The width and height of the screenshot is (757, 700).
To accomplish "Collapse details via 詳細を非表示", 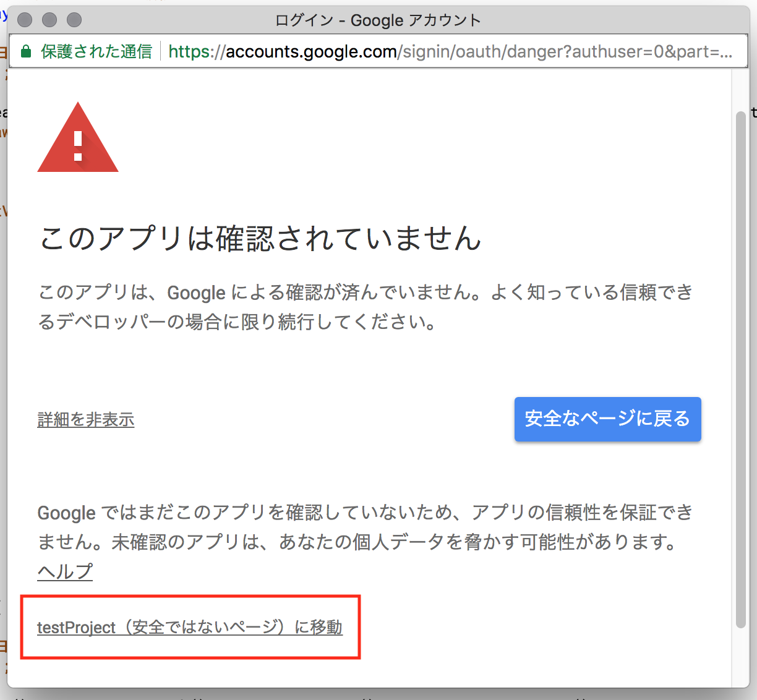I will click(85, 420).
